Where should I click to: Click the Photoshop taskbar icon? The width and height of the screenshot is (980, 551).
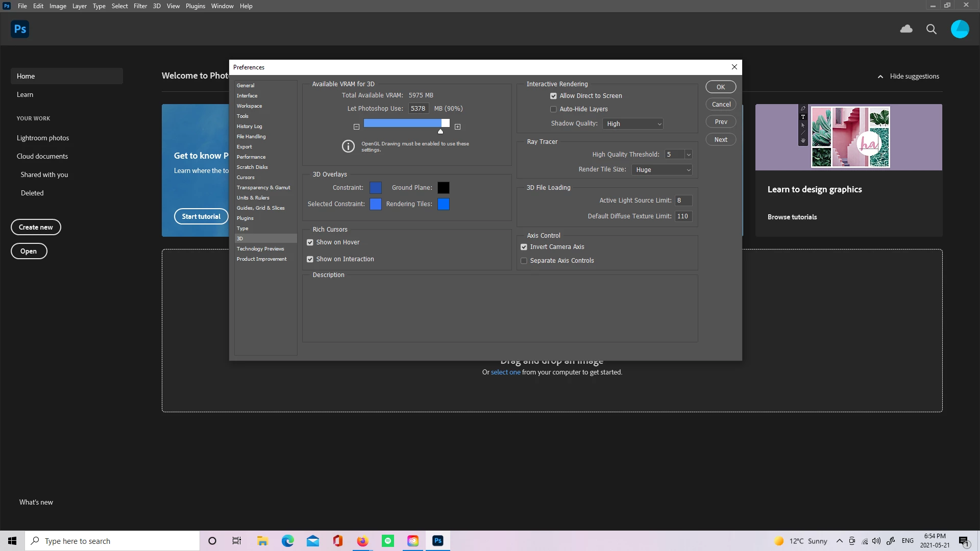(x=437, y=541)
